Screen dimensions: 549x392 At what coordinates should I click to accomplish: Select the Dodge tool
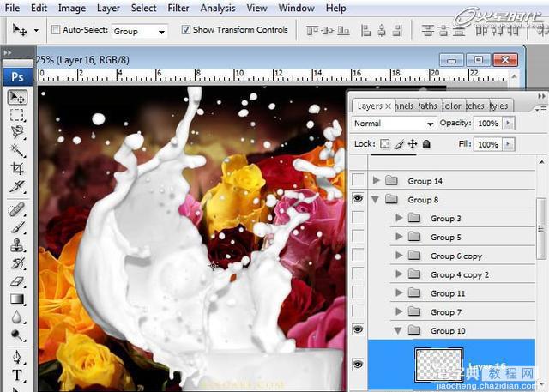pyautogui.click(x=17, y=335)
